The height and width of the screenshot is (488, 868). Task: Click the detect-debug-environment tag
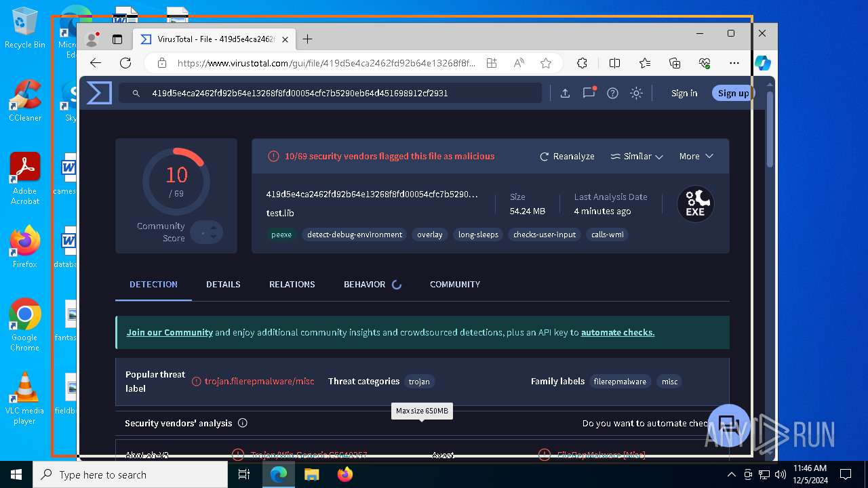tap(355, 235)
